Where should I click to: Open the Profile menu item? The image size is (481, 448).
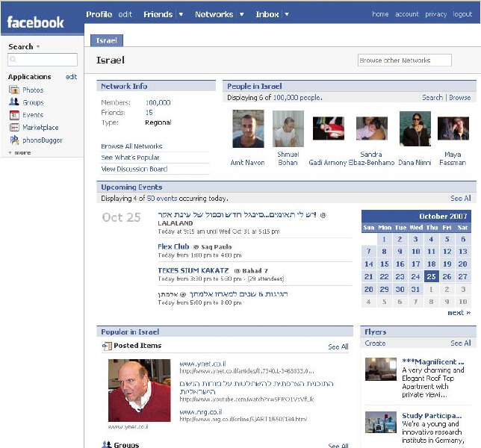[x=99, y=14]
